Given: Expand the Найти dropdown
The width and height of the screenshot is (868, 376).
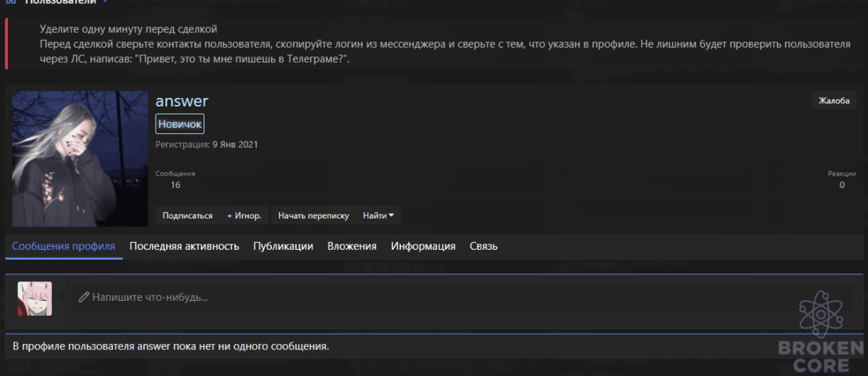Looking at the screenshot, I should click(378, 215).
